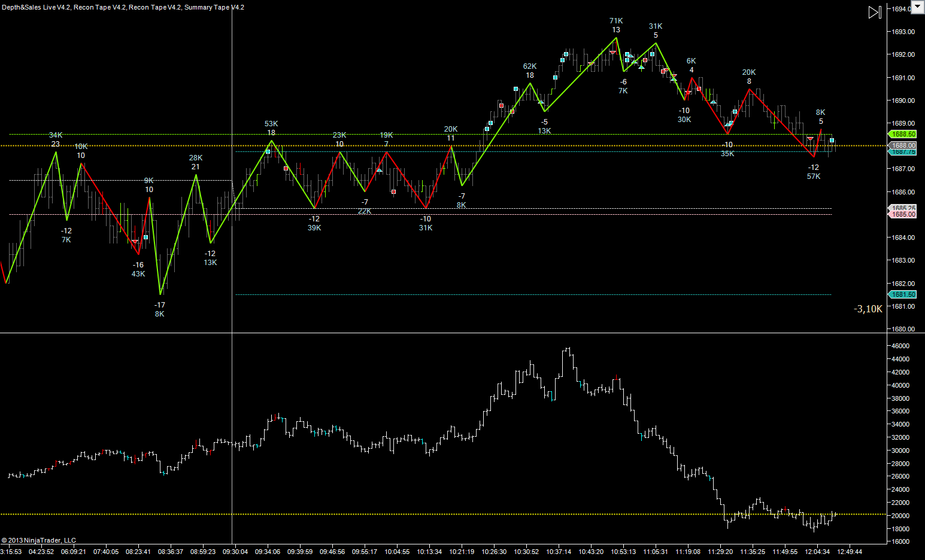
Task: Click the 62K swing volume label
Action: coord(530,66)
